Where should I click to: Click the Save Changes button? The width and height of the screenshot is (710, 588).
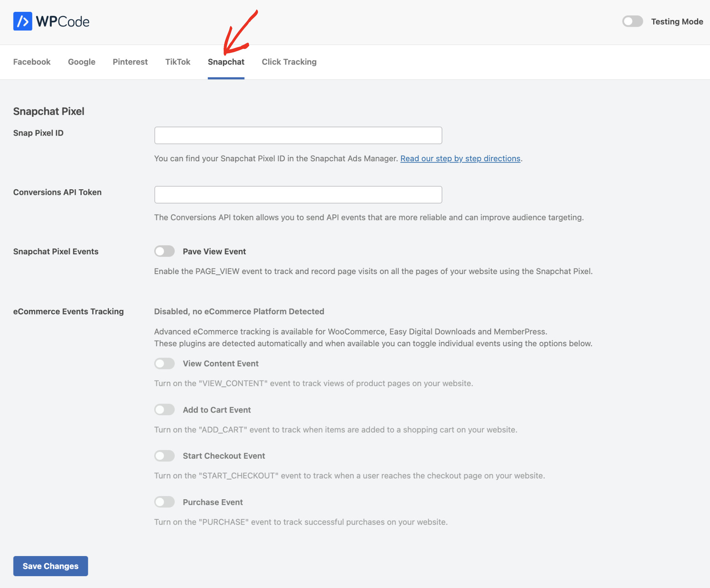click(x=50, y=566)
